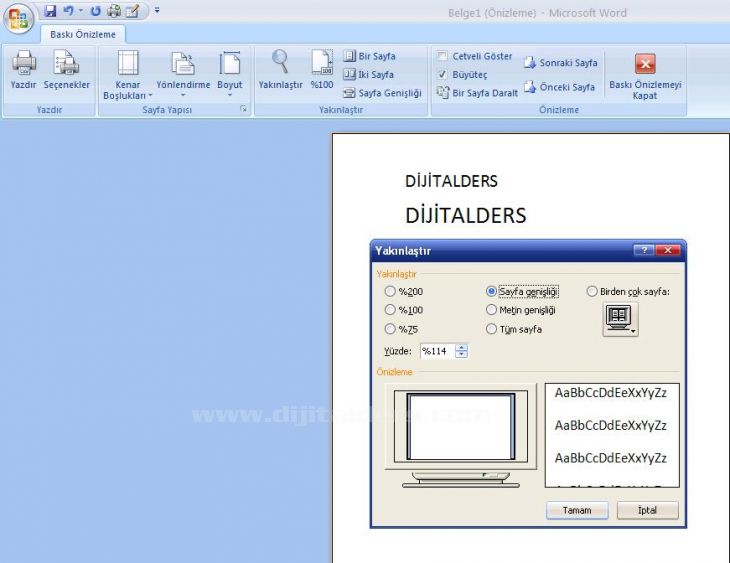Open the Kenar Boşlukları margins dropdown

pos(128,75)
